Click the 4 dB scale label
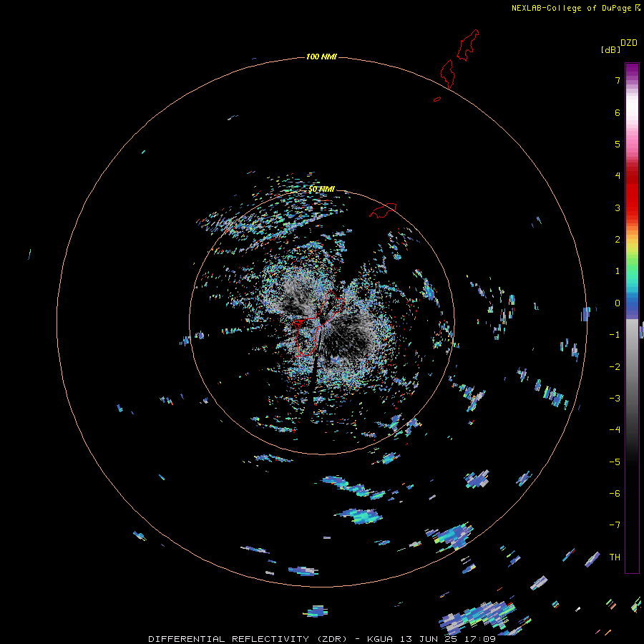Screen dimensions: 644x644 click(618, 176)
